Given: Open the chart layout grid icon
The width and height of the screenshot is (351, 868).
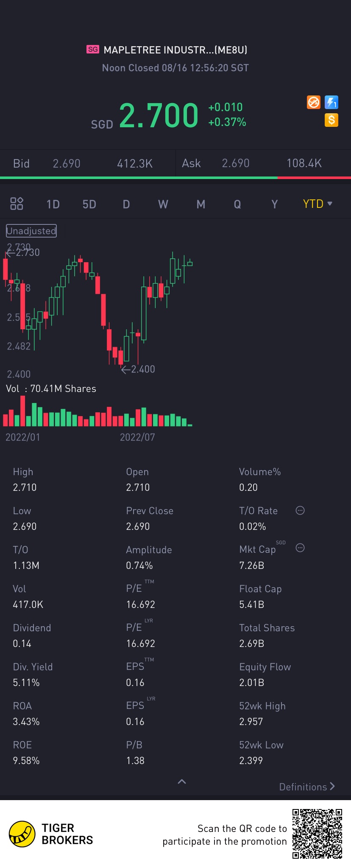Looking at the screenshot, I should (17, 204).
